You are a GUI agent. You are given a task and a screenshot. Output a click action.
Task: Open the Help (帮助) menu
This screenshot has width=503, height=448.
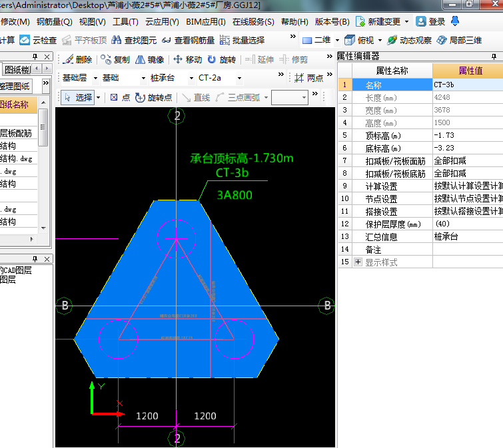click(295, 21)
